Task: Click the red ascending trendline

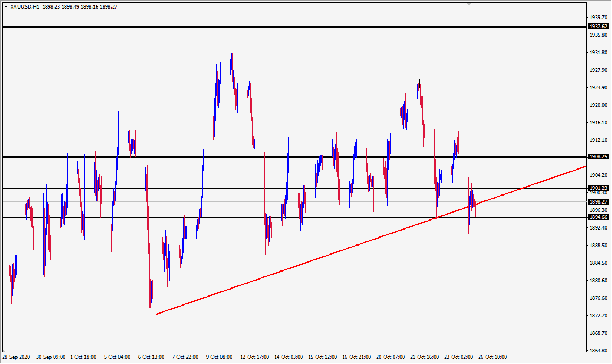Action: pos(371,240)
